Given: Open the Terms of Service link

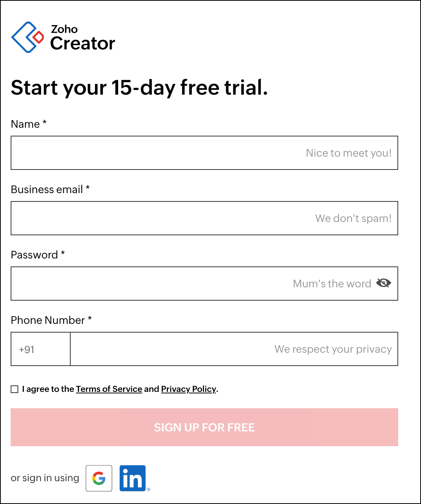Looking at the screenshot, I should click(x=109, y=389).
